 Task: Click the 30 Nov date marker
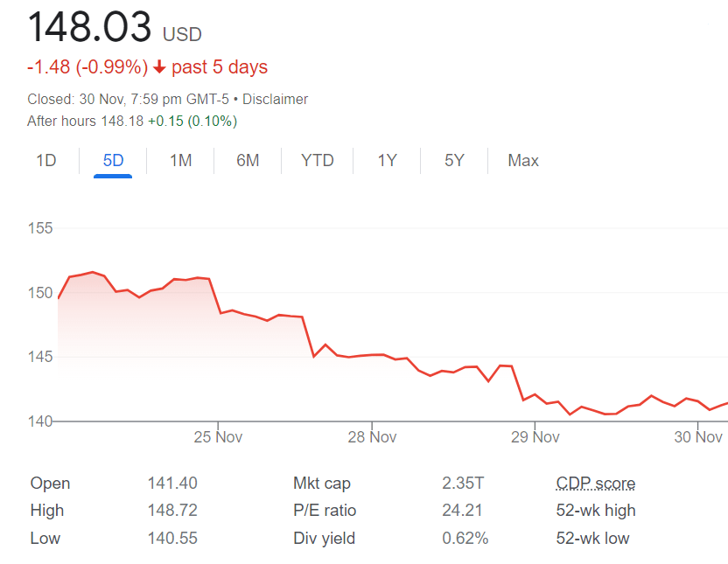pyautogui.click(x=697, y=437)
